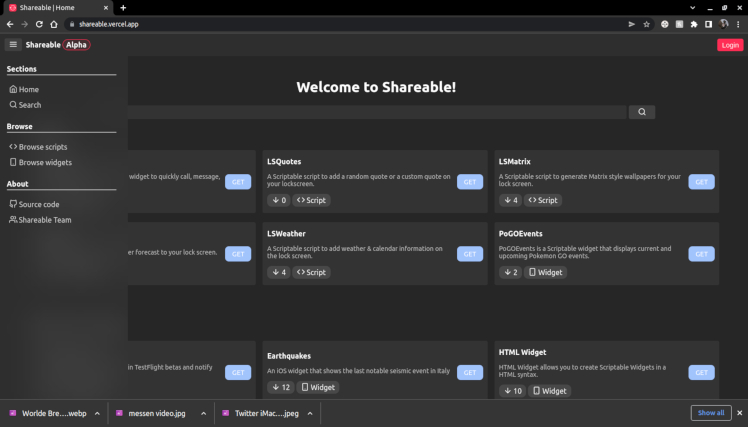Click the Login button
This screenshot has height=427, width=748.
(730, 45)
